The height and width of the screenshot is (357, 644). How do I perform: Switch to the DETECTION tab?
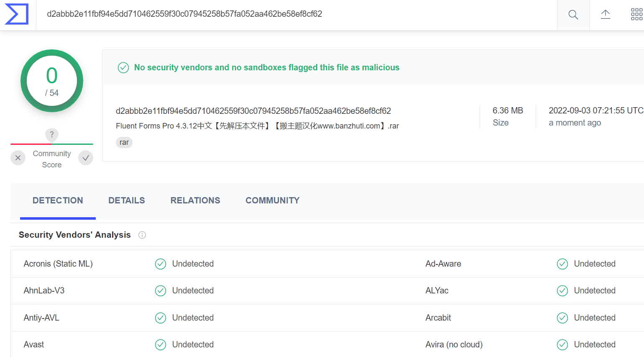[58, 200]
